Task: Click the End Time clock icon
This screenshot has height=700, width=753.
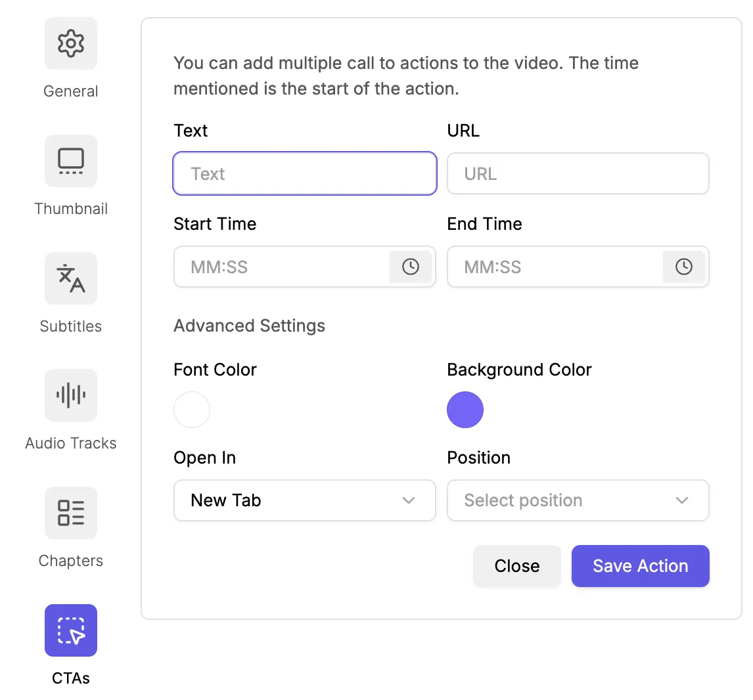Action: tap(684, 267)
